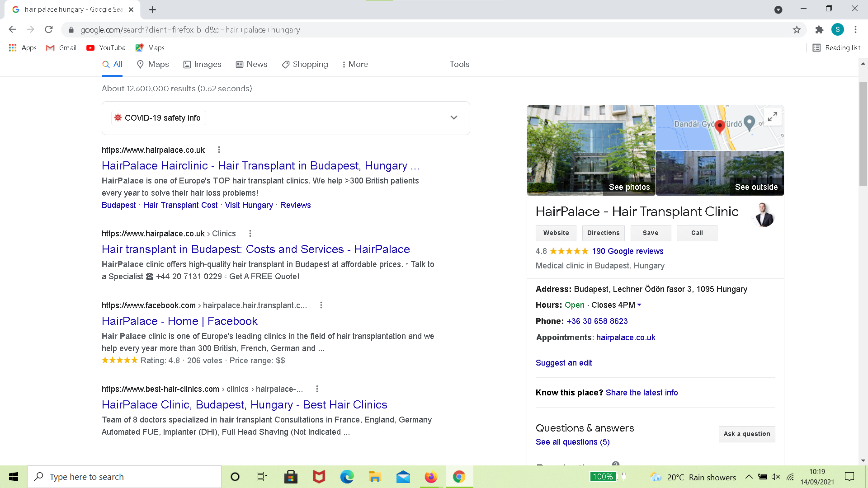This screenshot has width=868, height=488.
Task: Click the Windows taskbar search box
Action: coord(124,477)
